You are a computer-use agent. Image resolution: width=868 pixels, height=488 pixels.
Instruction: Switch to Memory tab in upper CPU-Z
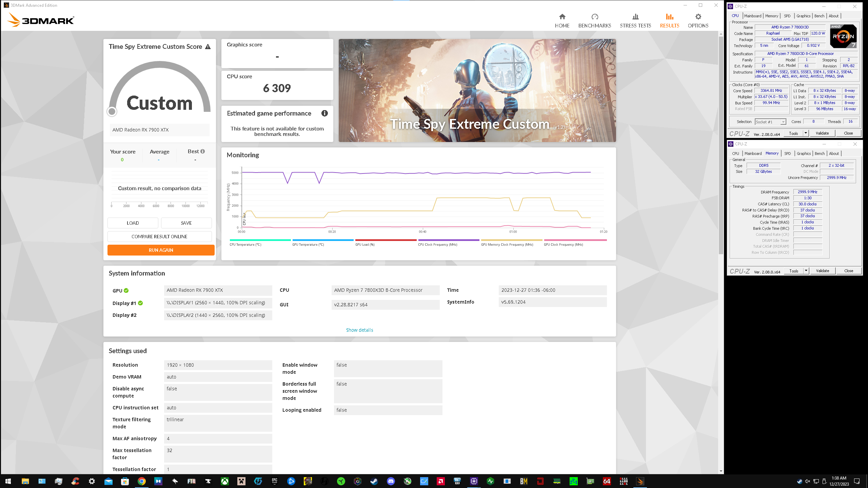pos(772,16)
